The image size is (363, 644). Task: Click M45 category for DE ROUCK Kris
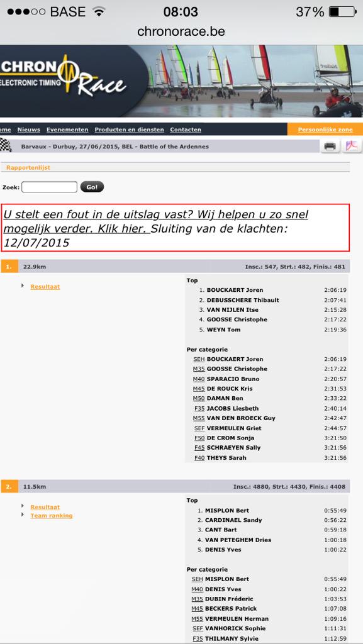pyautogui.click(x=199, y=389)
